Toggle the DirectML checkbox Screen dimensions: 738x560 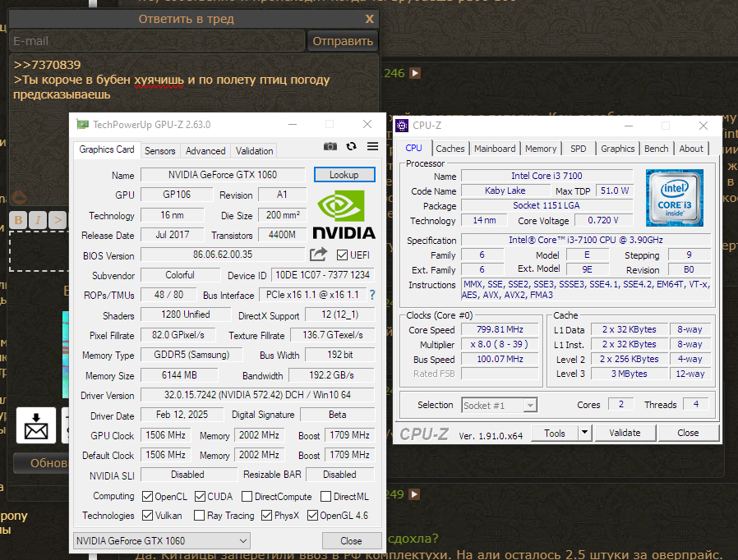point(325,497)
